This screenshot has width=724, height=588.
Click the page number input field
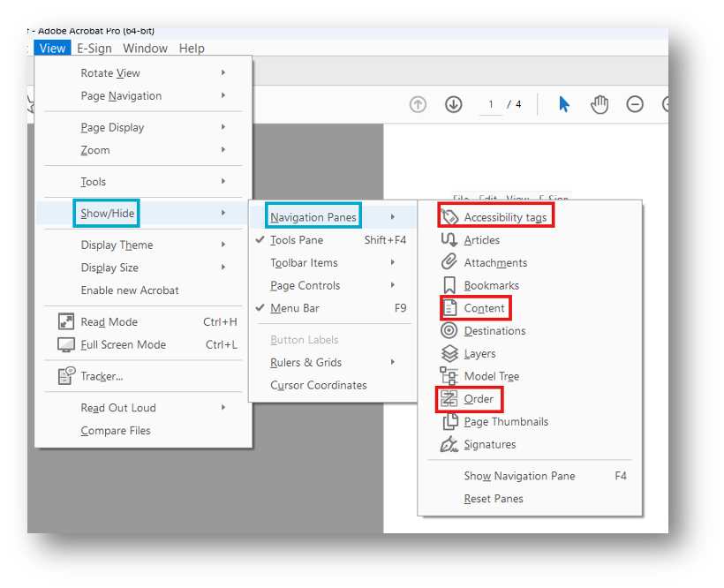click(x=491, y=105)
